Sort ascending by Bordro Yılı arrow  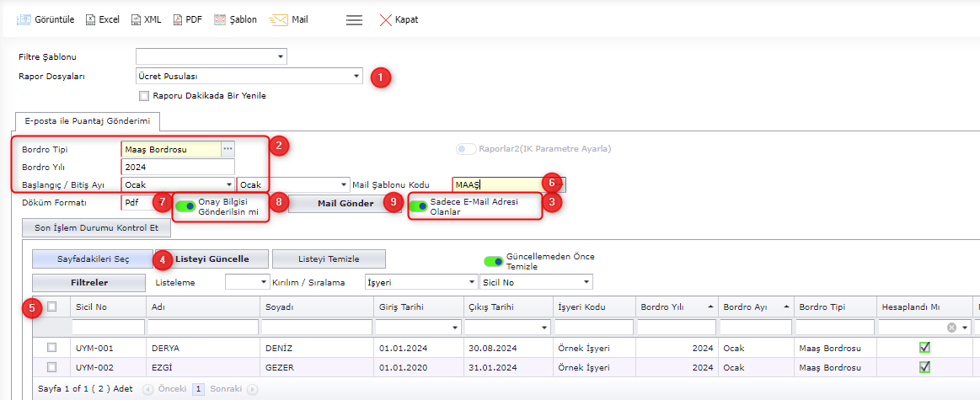pos(710,307)
